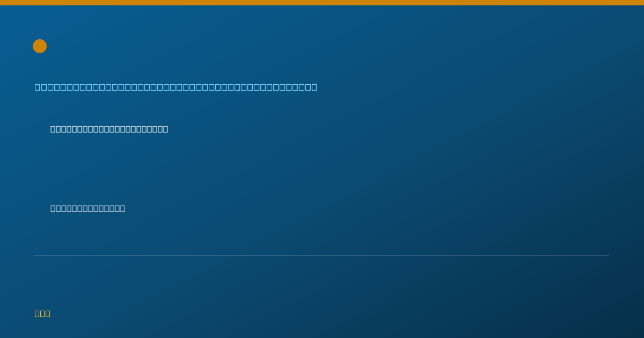Click first glyph of bold white line
Image resolution: width=644 pixels, height=338 pixels.
tap(53, 129)
